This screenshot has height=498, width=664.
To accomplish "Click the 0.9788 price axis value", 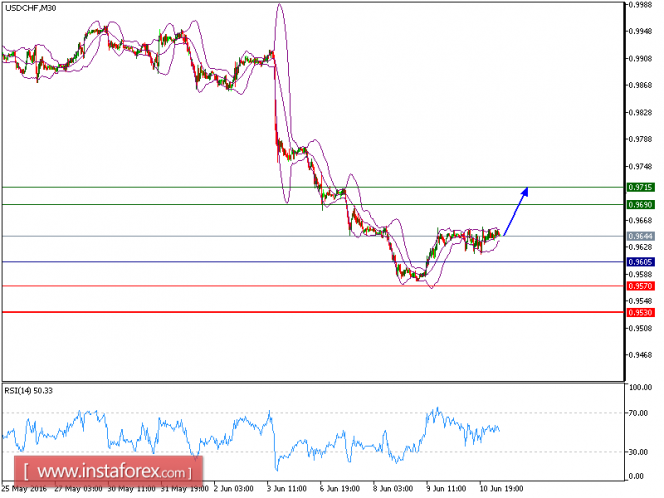I will [640, 139].
